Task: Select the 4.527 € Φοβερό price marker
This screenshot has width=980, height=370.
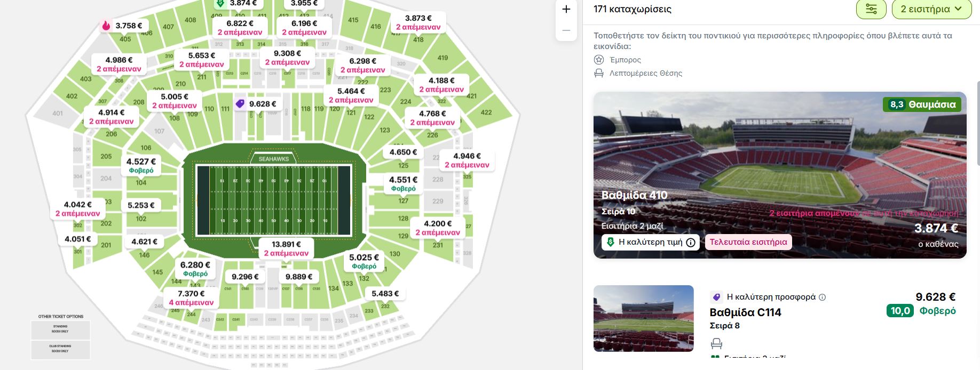Action: [141, 165]
